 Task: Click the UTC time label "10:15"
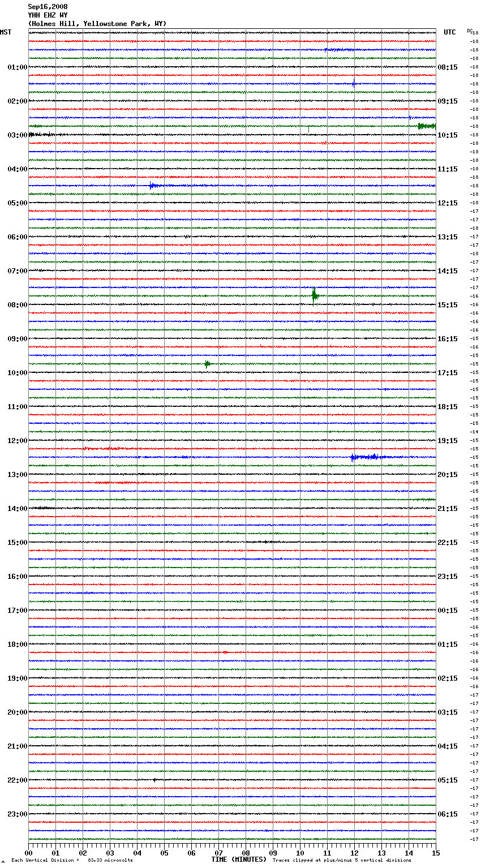tap(448, 135)
